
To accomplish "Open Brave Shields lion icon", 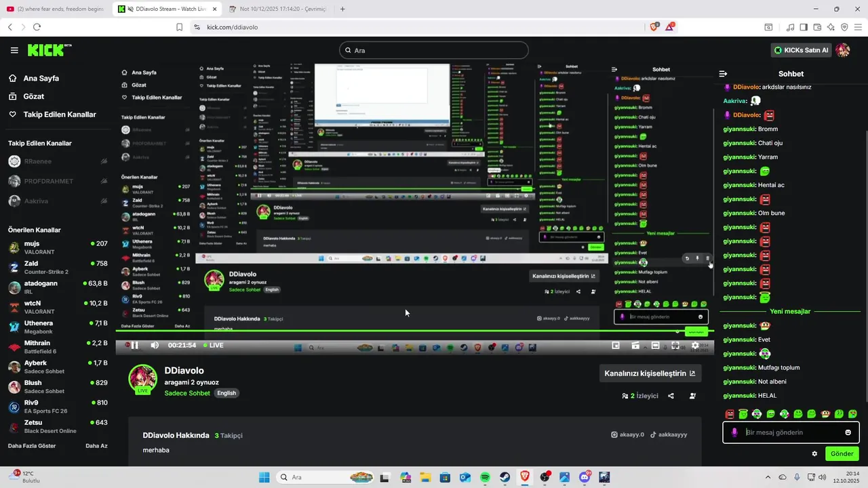I will pyautogui.click(x=654, y=27).
